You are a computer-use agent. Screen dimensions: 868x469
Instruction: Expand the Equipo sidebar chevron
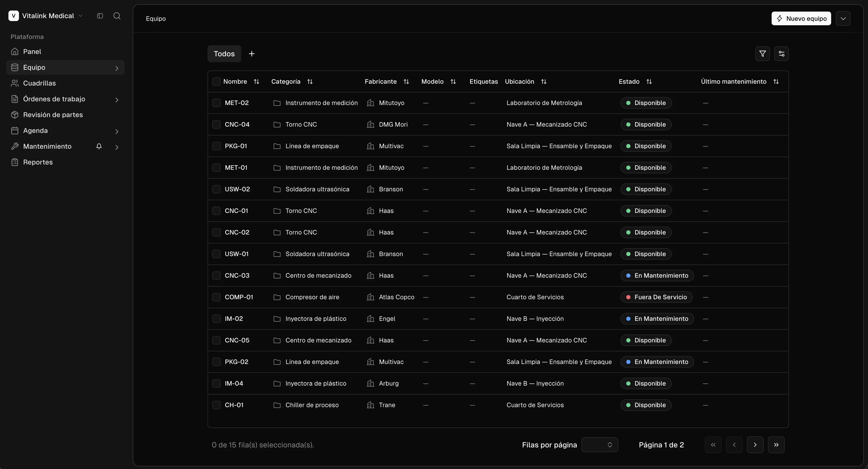(117, 68)
